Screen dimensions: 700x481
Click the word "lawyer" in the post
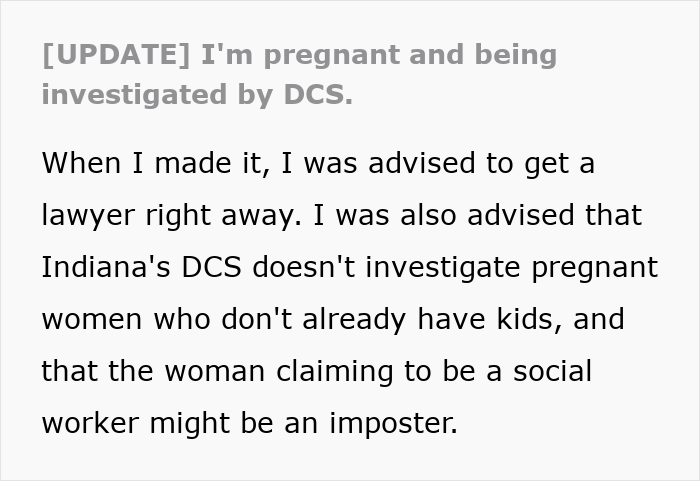[90, 216]
